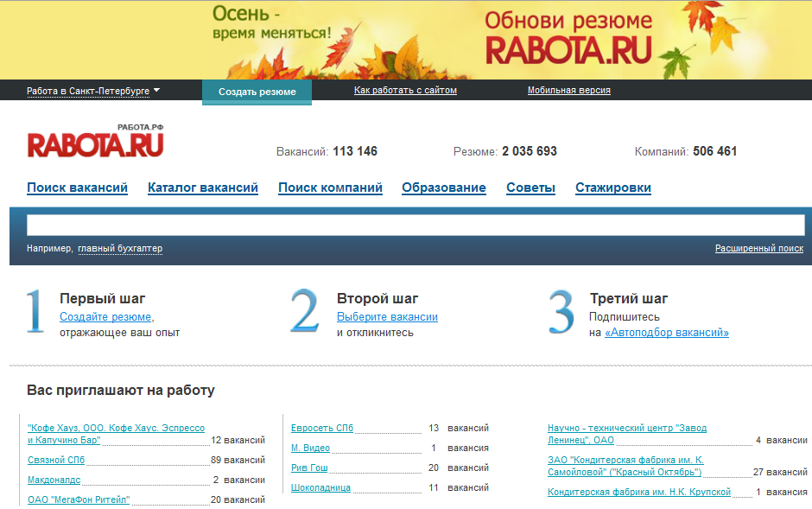
Task: Expand the 'Работа в Санкт-Петербурге' city dropdown
Action: [93, 91]
